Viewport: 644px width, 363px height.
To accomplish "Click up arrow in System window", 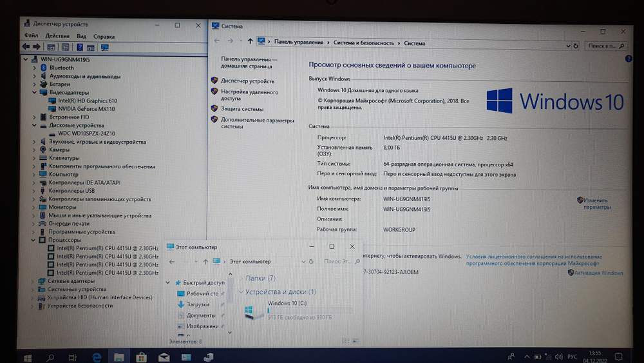I will click(x=250, y=41).
